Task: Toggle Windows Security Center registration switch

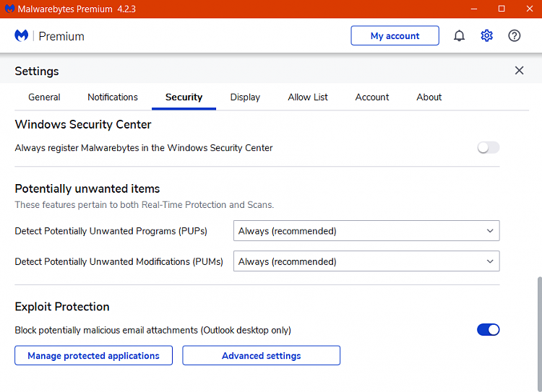Action: [x=489, y=148]
